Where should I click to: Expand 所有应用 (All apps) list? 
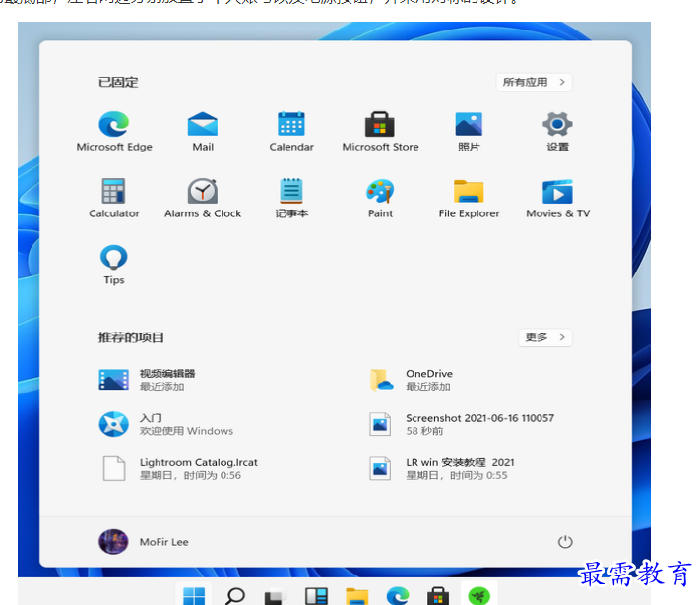pyautogui.click(x=534, y=82)
